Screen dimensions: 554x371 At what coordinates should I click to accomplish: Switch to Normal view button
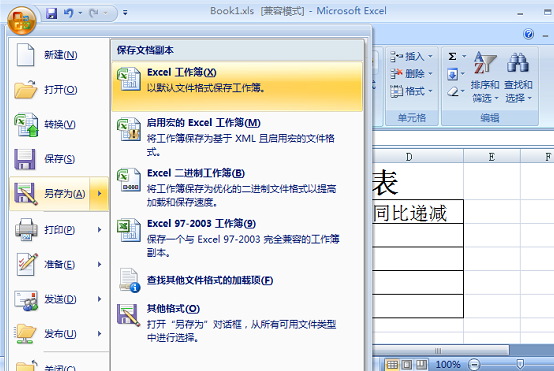pyautogui.click(x=392, y=364)
